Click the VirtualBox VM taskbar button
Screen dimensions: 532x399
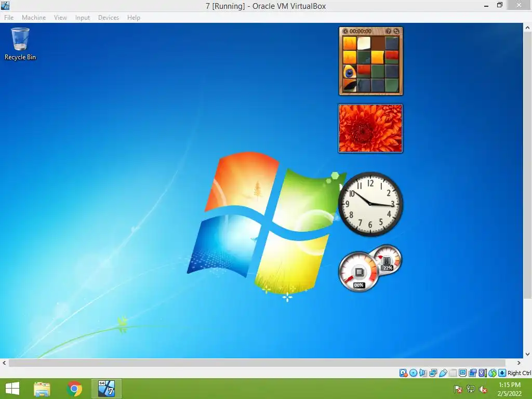(x=106, y=389)
